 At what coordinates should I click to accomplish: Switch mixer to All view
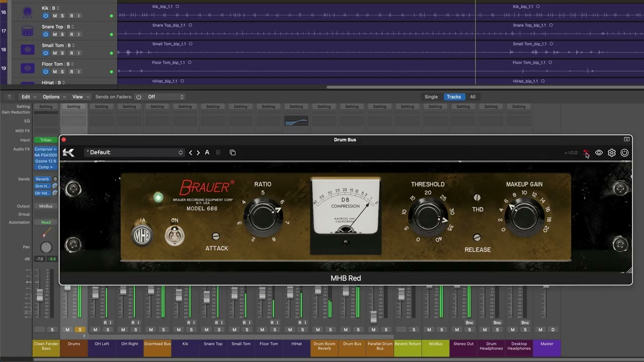tap(472, 97)
